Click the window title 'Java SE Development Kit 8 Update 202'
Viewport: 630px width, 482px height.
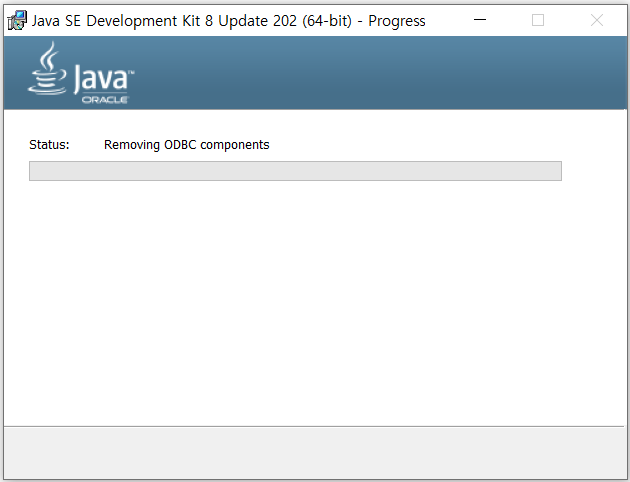164,21
